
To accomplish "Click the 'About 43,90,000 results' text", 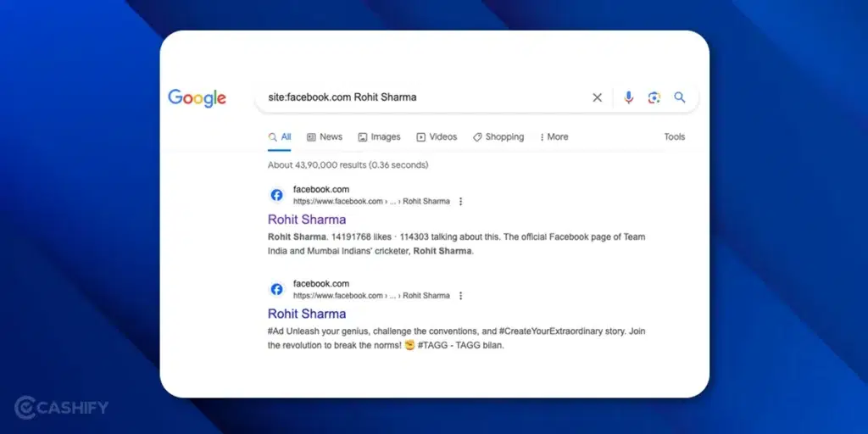I will [348, 165].
